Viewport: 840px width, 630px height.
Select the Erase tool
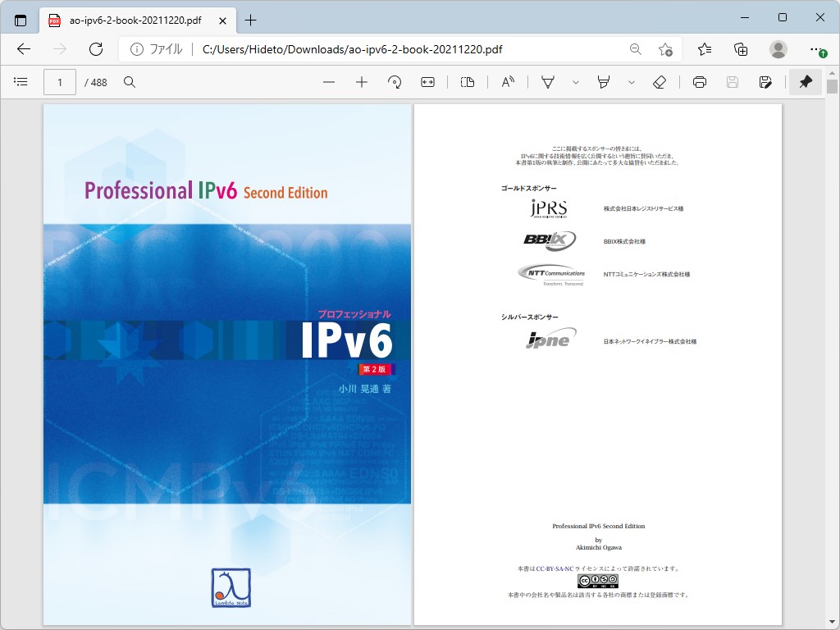[660, 82]
